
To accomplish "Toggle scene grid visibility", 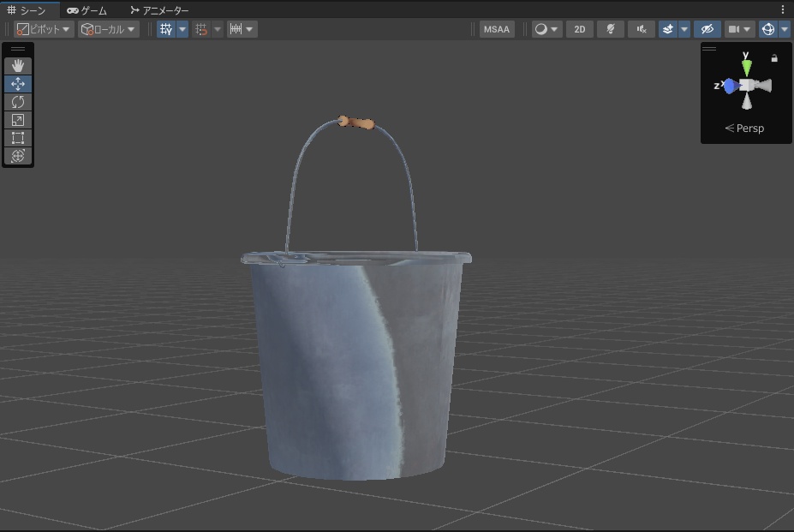I will pos(166,29).
